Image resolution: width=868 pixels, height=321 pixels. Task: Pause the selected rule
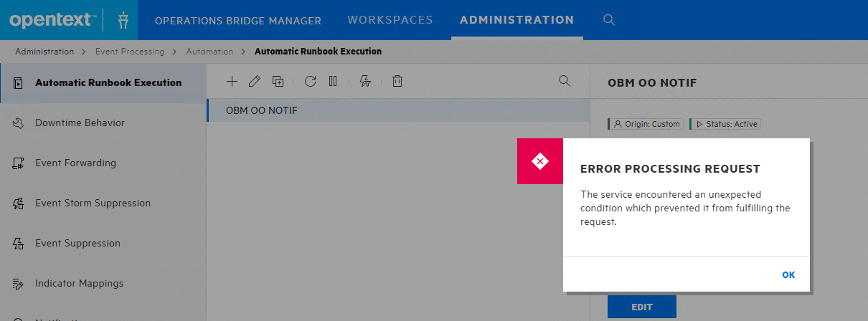333,81
